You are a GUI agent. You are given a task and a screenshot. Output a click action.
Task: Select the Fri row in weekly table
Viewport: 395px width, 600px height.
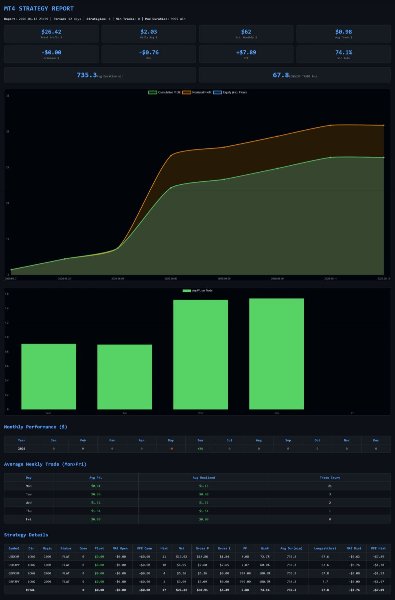click(198, 519)
